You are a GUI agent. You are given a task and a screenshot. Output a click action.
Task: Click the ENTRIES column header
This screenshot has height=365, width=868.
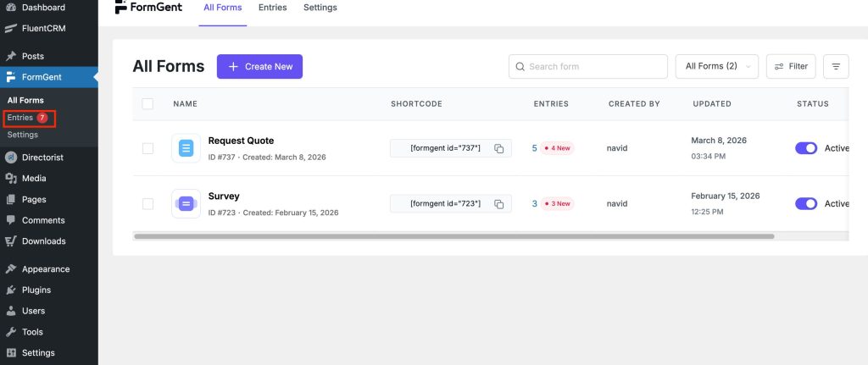point(551,104)
